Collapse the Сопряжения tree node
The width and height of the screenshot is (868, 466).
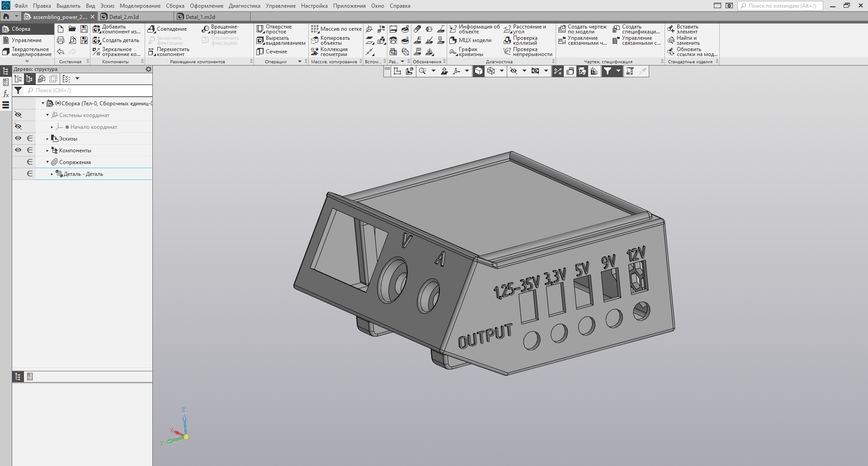coord(47,162)
